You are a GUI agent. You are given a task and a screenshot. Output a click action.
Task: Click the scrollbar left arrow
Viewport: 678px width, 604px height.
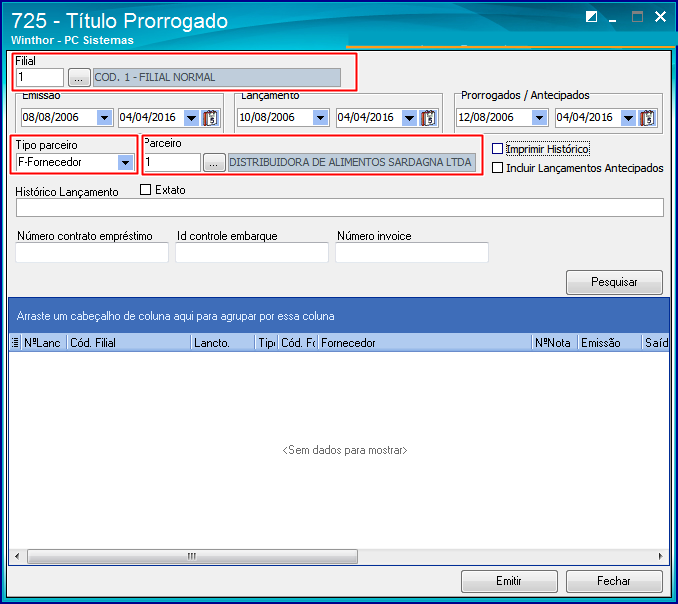pyautogui.click(x=17, y=556)
